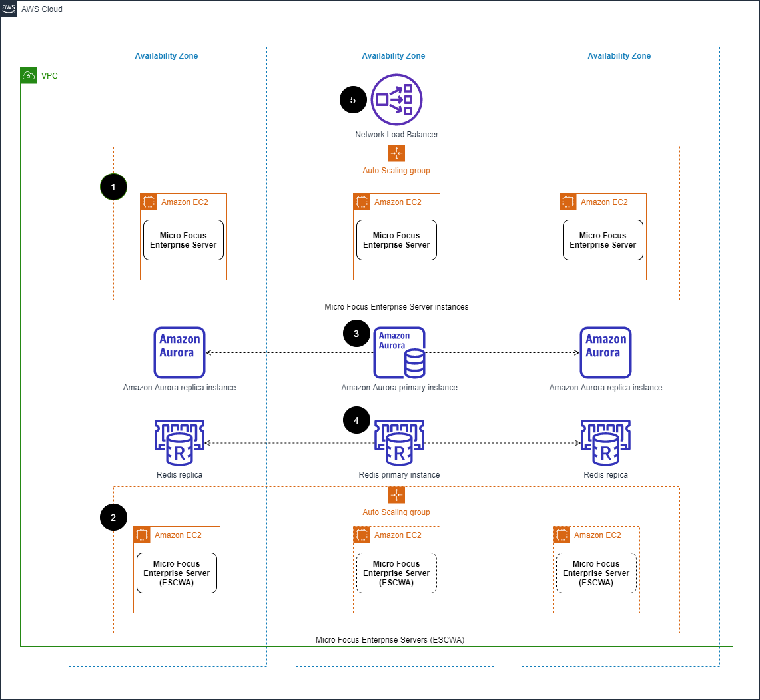Select the rightmost Redis replica icon
Screen dimensions: 760x700
(605, 442)
